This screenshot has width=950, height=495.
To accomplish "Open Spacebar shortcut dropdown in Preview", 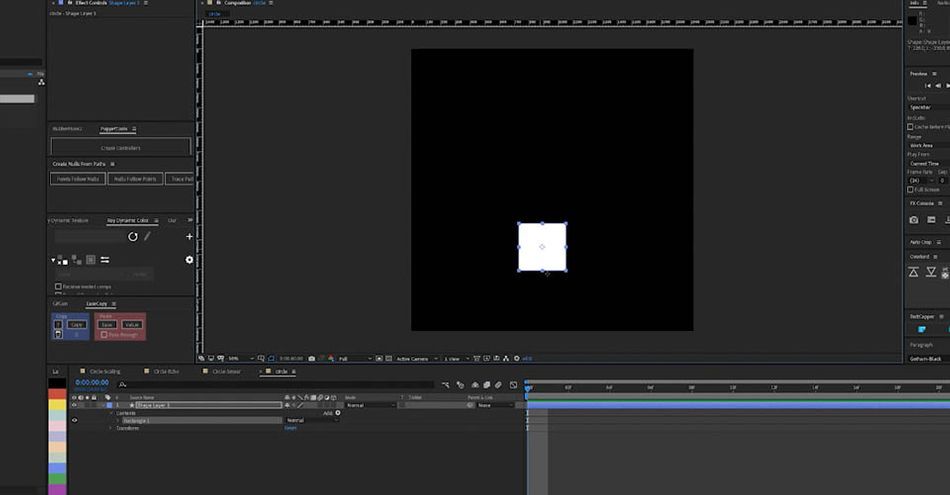I will pos(928,107).
